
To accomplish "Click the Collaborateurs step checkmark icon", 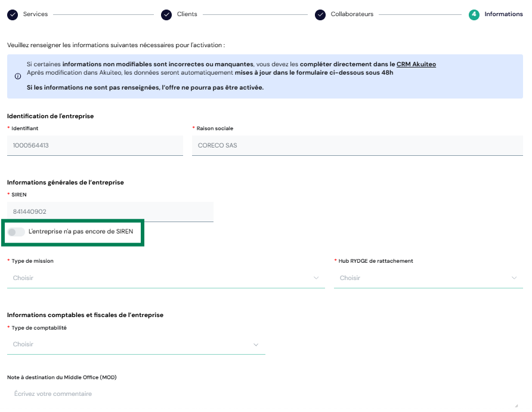I will tap(320, 14).
